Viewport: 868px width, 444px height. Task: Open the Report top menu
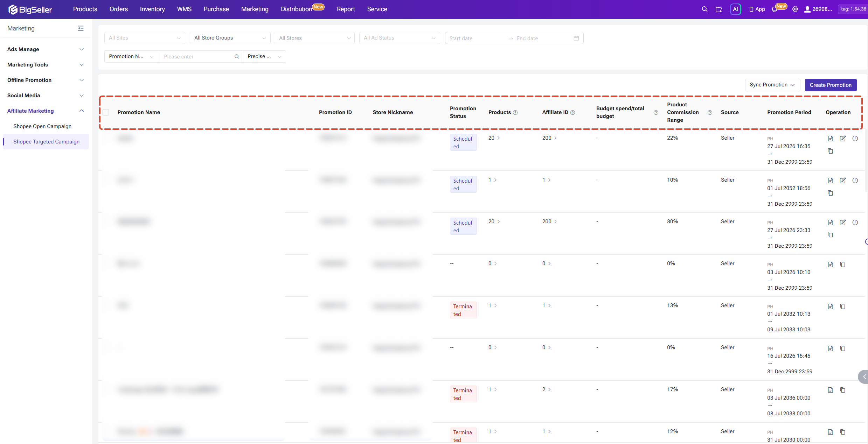pos(346,9)
